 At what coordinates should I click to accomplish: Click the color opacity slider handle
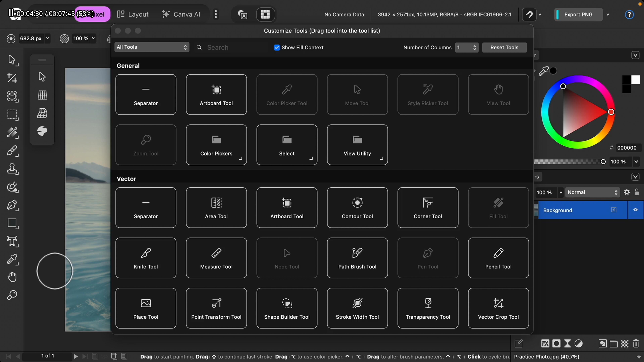tap(603, 162)
